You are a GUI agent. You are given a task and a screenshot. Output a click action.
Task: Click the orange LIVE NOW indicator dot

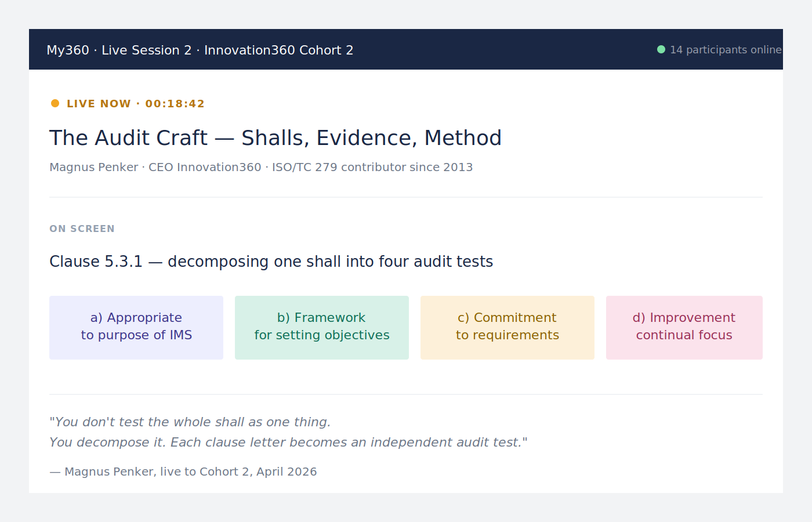tap(55, 103)
